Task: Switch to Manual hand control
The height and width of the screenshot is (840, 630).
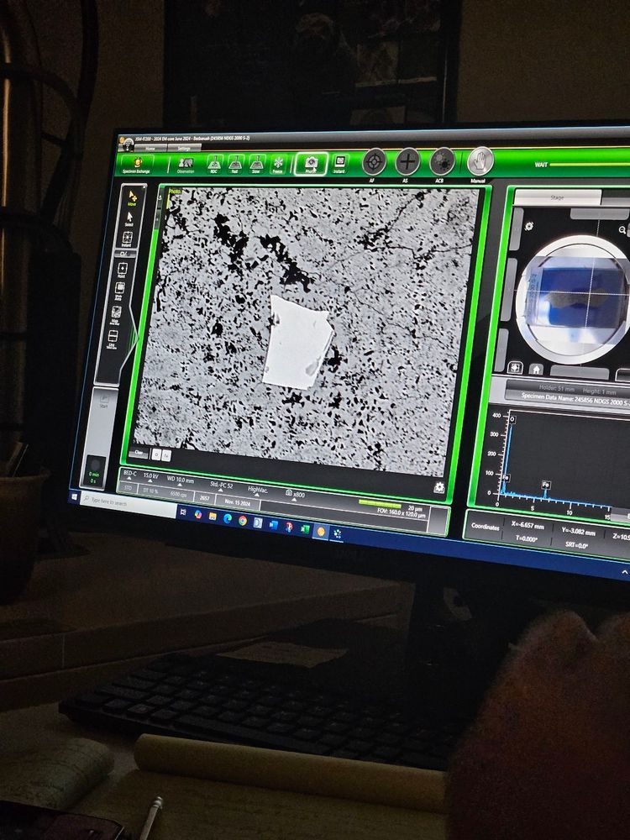Action: pos(480,161)
